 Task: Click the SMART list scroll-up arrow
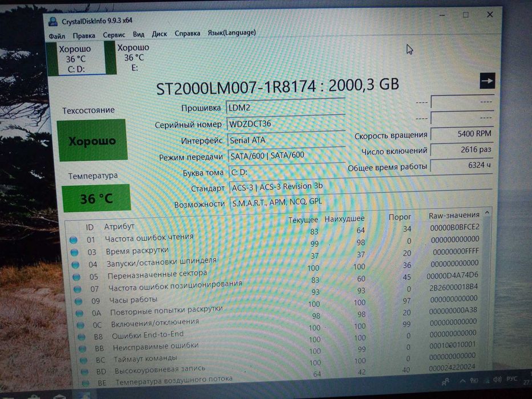pyautogui.click(x=487, y=213)
